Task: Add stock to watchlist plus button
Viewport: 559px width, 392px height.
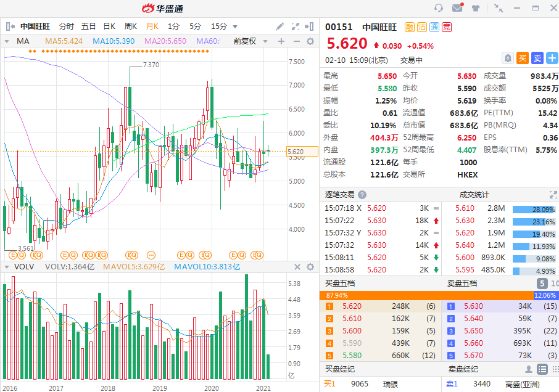Action: click(x=552, y=58)
